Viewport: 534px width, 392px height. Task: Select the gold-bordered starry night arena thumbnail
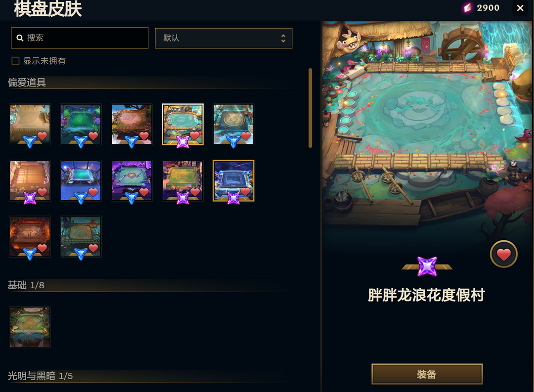(233, 180)
